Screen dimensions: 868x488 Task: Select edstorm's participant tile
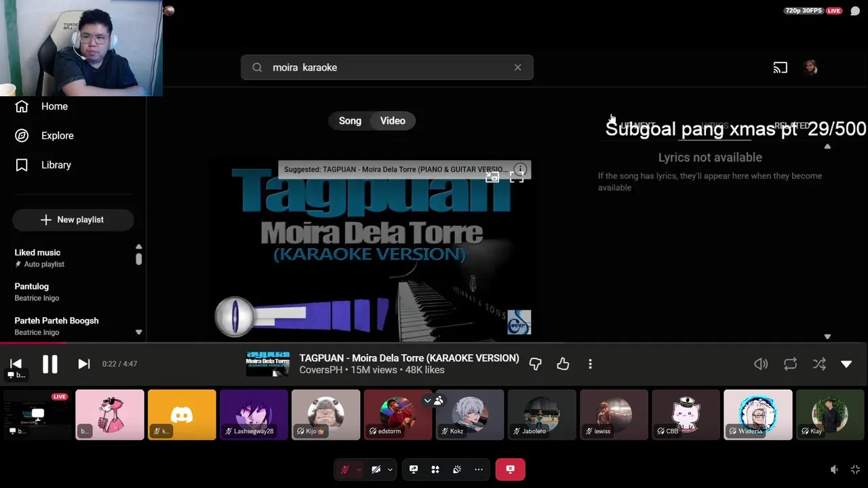(x=398, y=415)
